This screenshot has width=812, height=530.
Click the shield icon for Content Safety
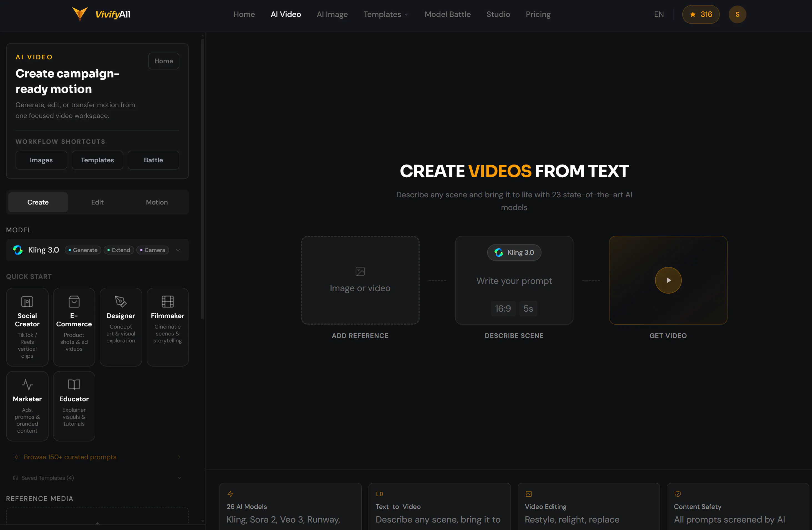678,494
